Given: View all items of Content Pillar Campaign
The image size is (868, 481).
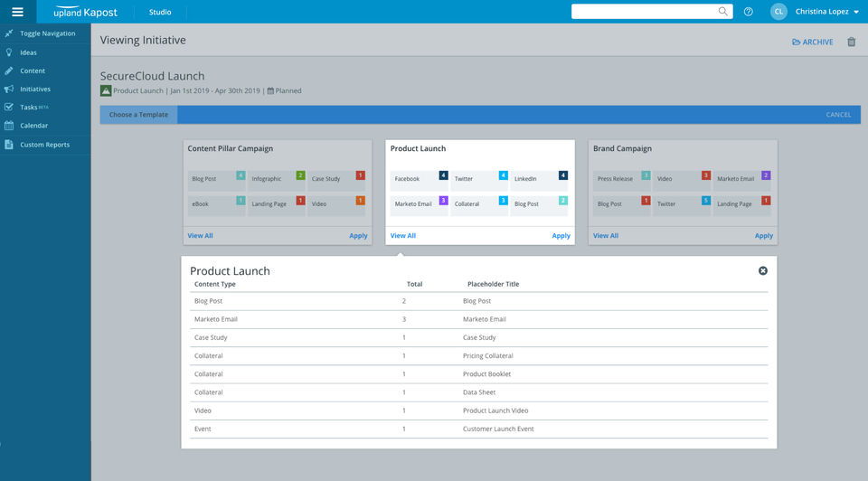Looking at the screenshot, I should (200, 236).
